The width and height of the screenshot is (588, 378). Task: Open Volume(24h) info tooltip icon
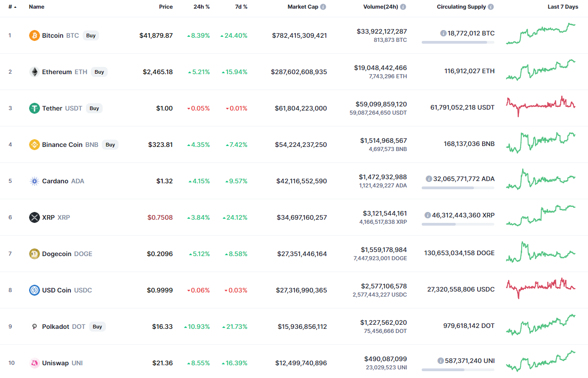[403, 7]
